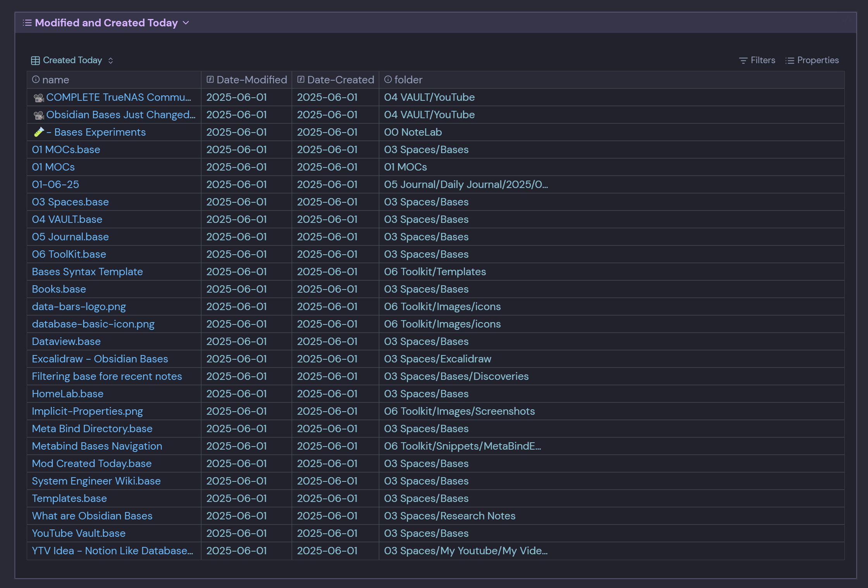Open database-basic-icon.png image
868x588 pixels.
click(x=93, y=324)
